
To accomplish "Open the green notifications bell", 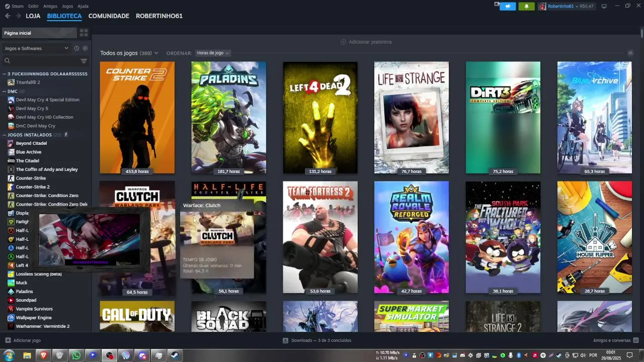I will pos(526,6).
